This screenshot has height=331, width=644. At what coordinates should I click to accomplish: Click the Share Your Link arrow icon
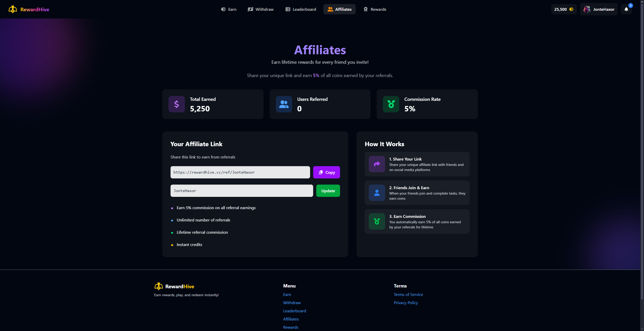click(376, 164)
